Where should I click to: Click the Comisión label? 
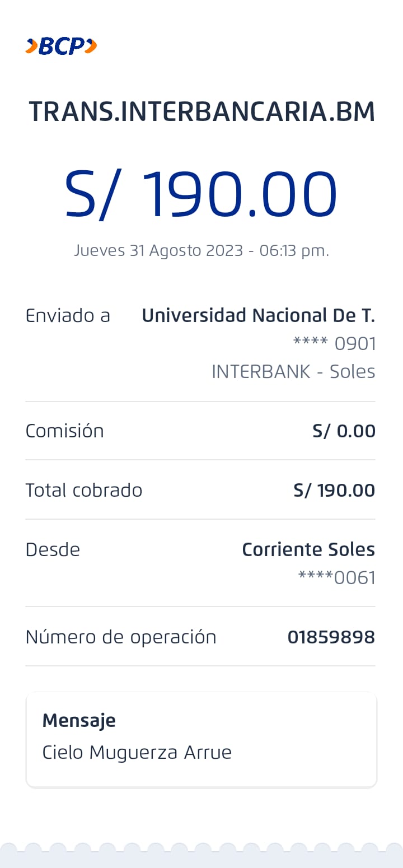(x=65, y=431)
